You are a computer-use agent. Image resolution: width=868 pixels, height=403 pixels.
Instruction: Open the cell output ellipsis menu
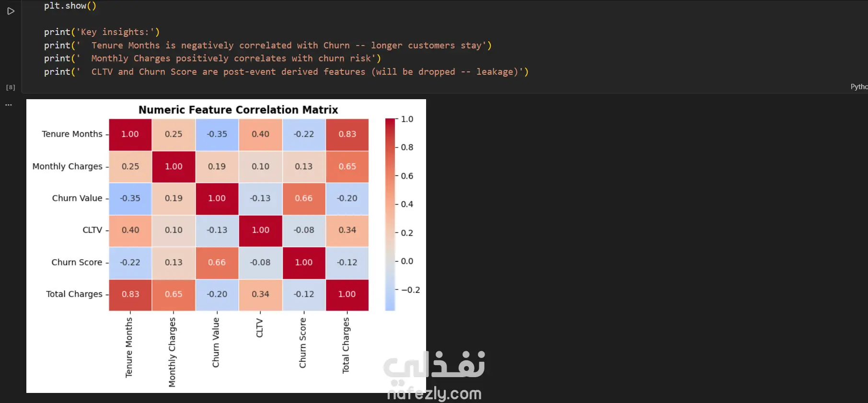pos(9,104)
